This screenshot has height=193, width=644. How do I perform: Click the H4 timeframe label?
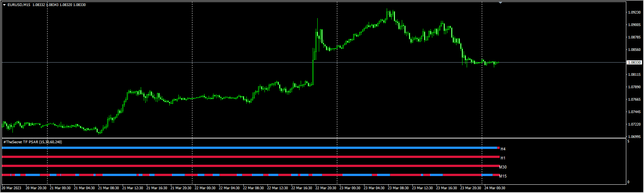point(503,149)
